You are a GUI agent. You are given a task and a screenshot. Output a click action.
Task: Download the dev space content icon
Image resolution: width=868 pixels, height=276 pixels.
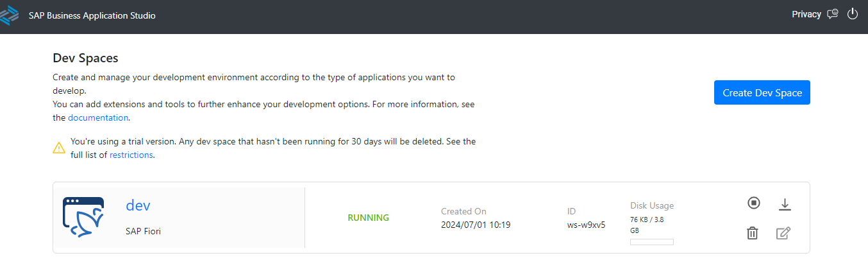(x=785, y=205)
